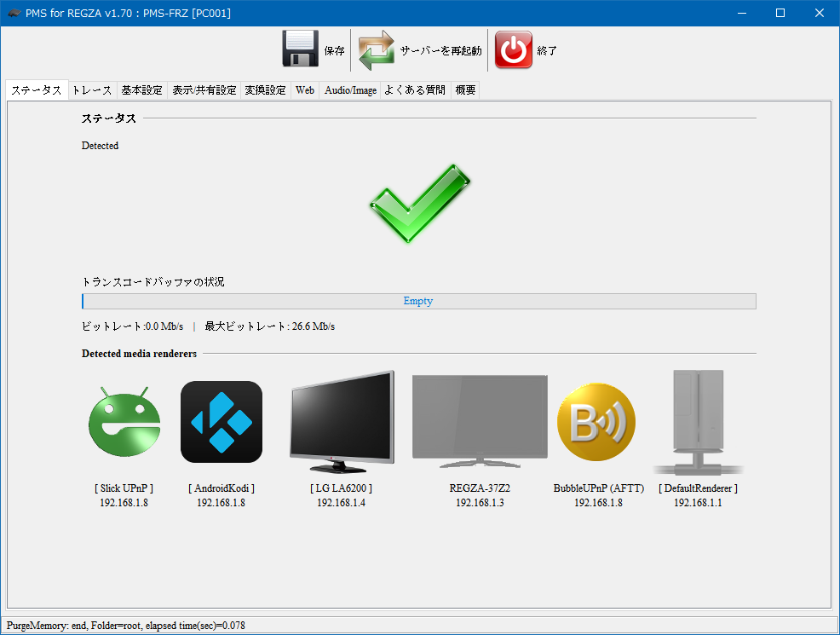The image size is (840, 635).
Task: Open the よくある質問 tab
Action: [x=415, y=90]
